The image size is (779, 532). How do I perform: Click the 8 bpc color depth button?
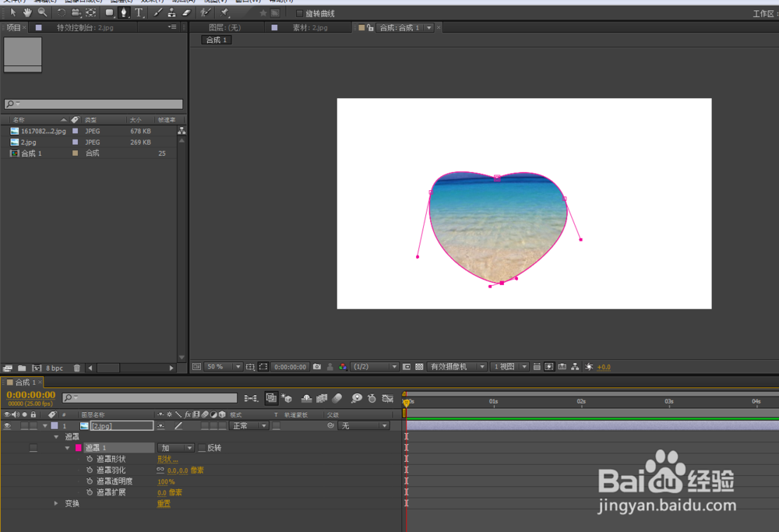pyautogui.click(x=55, y=368)
